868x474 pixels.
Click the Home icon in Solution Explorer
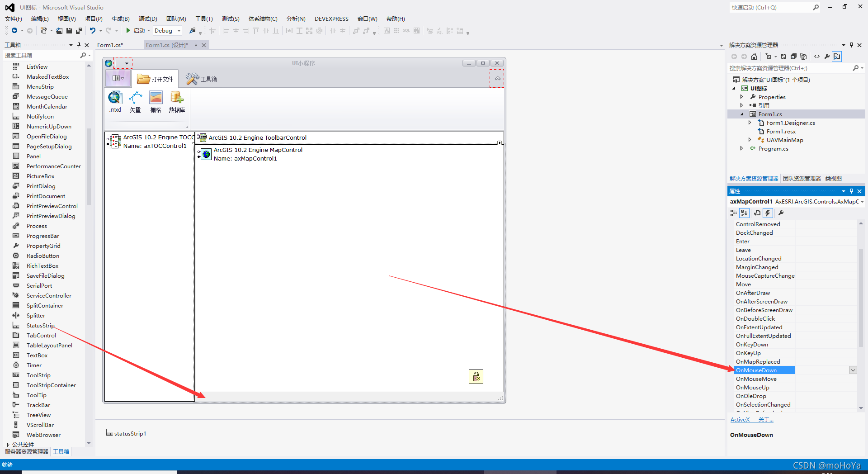pos(754,57)
